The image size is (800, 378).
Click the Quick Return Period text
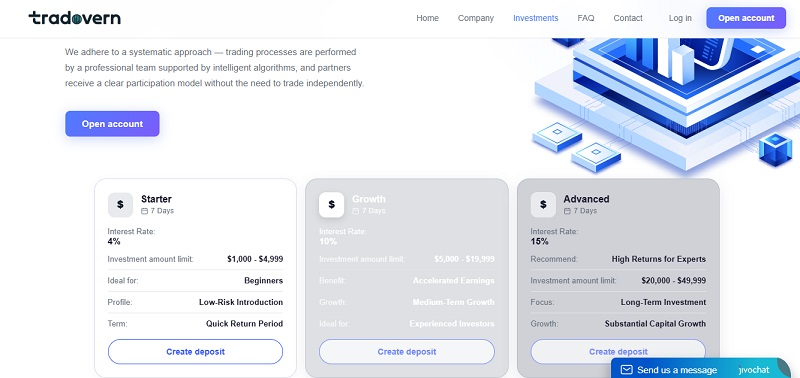(x=244, y=323)
